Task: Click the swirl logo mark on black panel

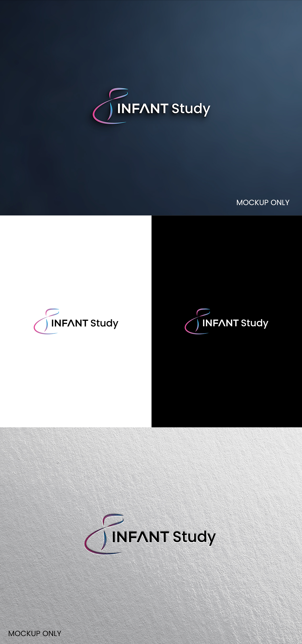Action: [197, 321]
